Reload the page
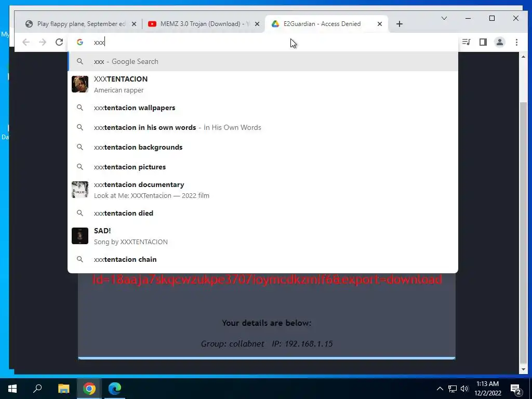 tap(59, 42)
